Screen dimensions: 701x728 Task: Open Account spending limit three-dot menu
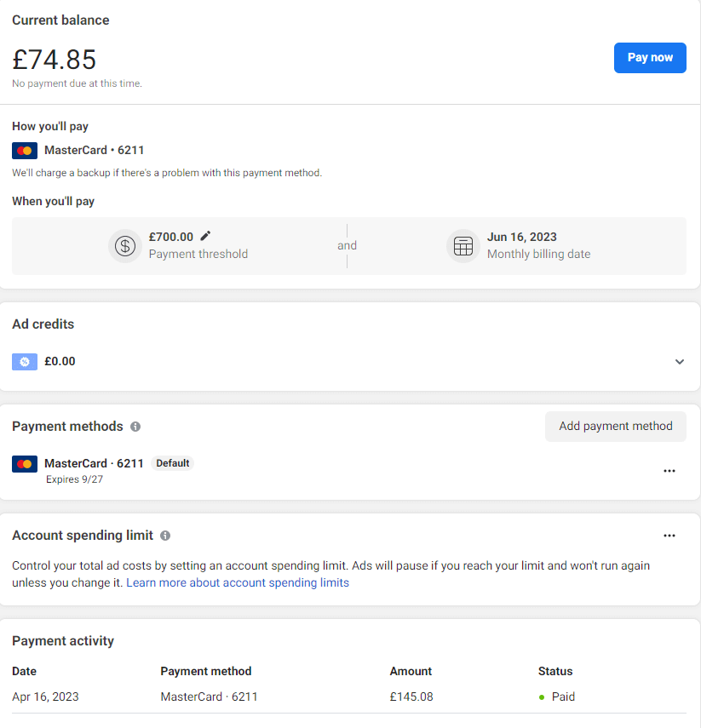tap(669, 536)
